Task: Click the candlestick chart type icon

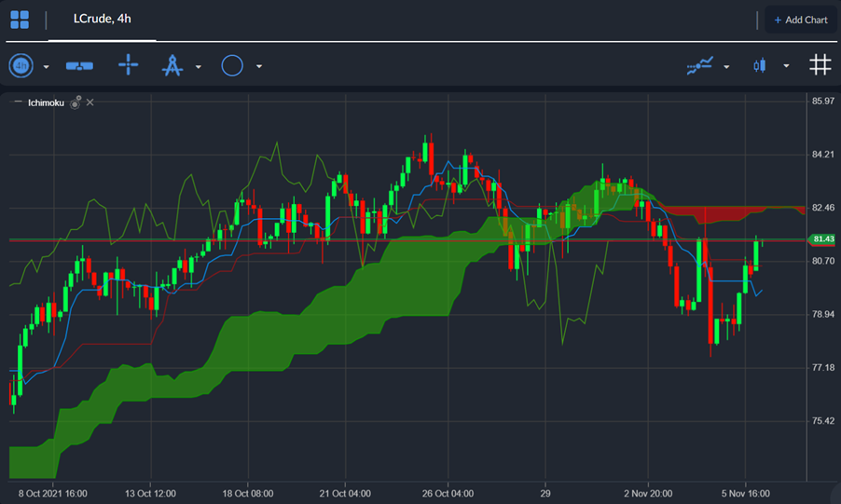Action: click(x=760, y=65)
